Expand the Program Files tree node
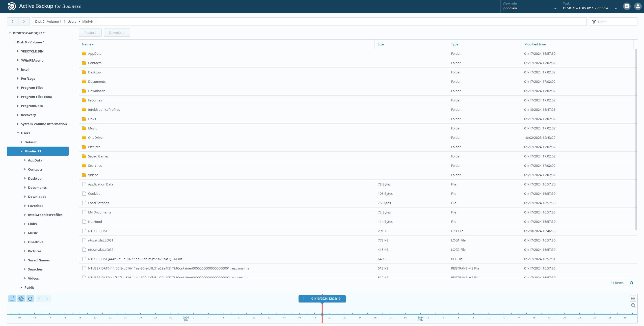The image size is (644, 326). click(x=18, y=88)
